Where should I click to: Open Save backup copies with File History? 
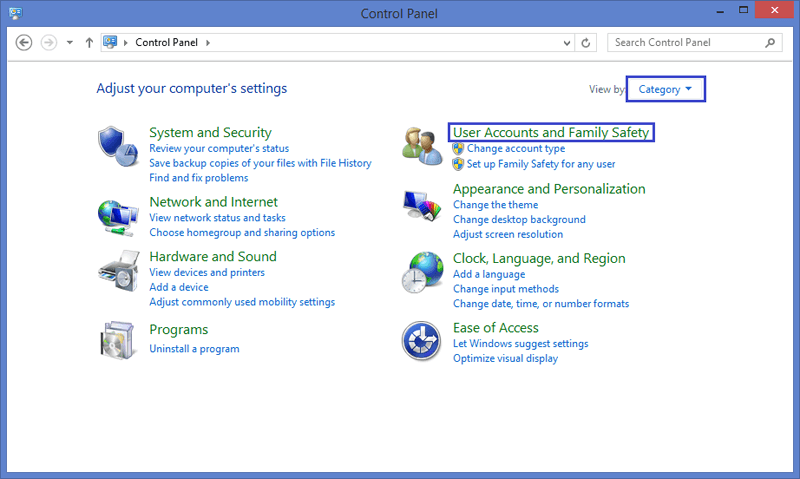point(260,163)
